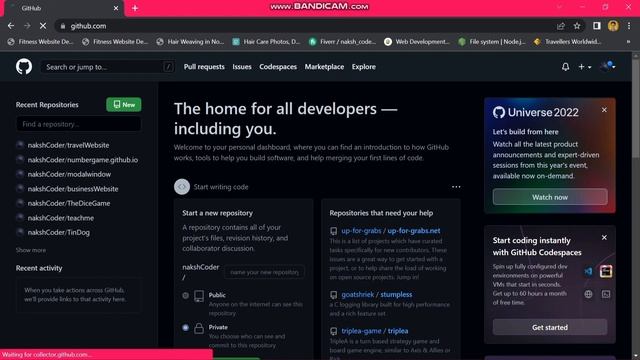Open the up-for-grabs.net repository link
Viewport: 640px width, 360px height.
(x=413, y=231)
